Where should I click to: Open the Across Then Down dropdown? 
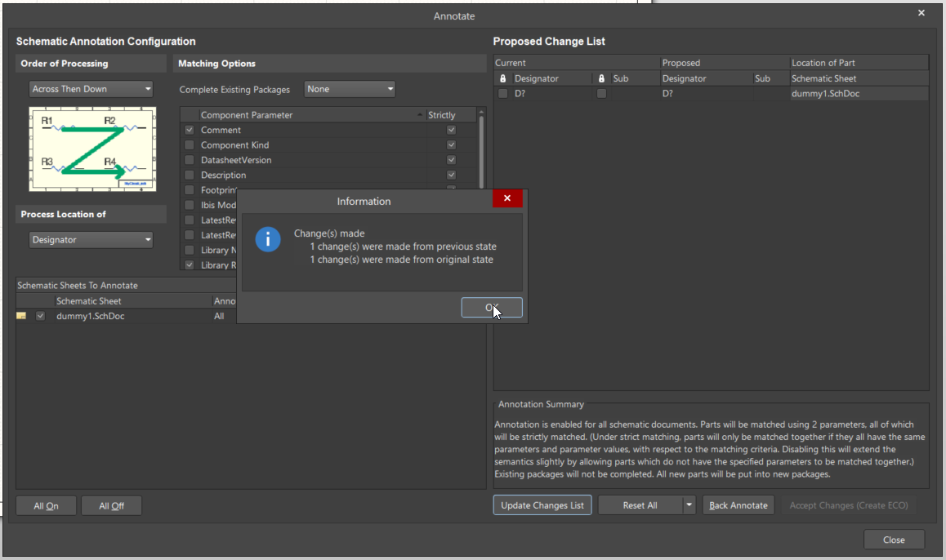click(x=91, y=89)
